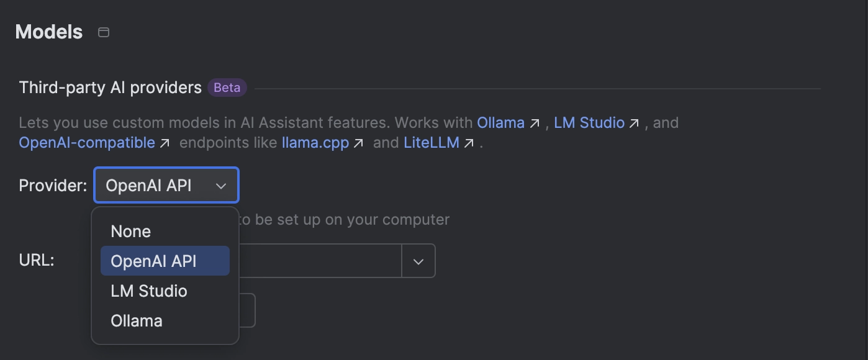Click the external link arrow beside llama.cpp
The width and height of the screenshot is (868, 360).
coord(358,143)
